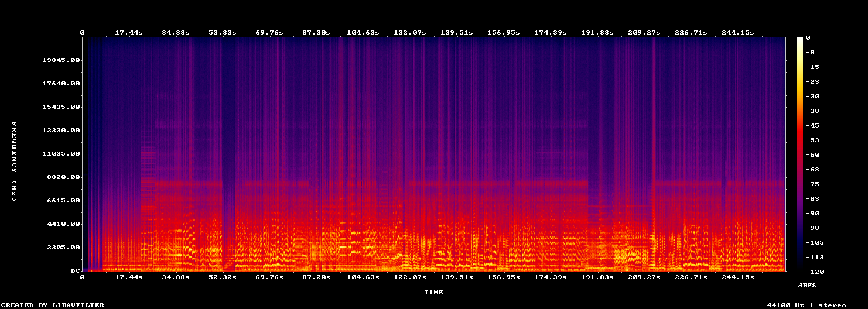
Task: Click the 13230.00 frequency axis label
Action: pyautogui.click(x=61, y=131)
